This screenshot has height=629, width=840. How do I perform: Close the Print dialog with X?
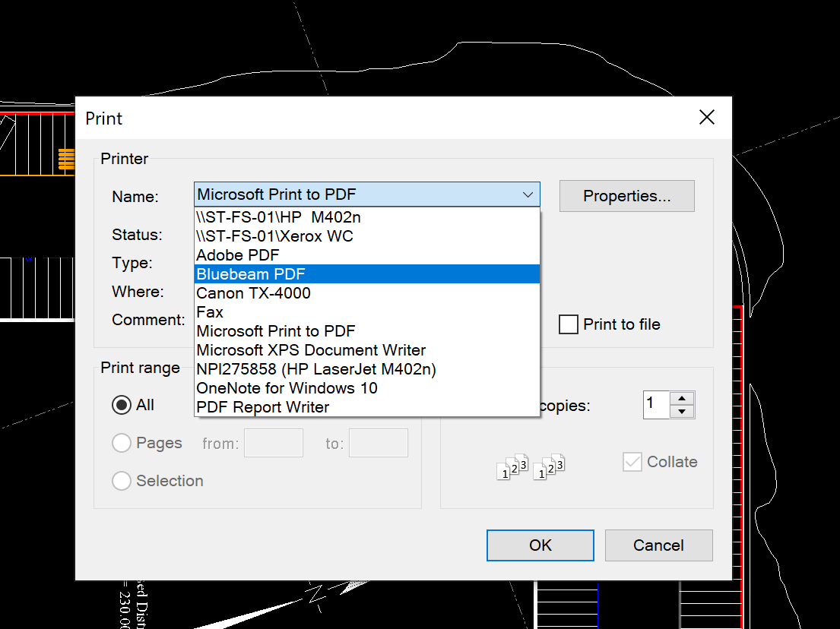(707, 117)
